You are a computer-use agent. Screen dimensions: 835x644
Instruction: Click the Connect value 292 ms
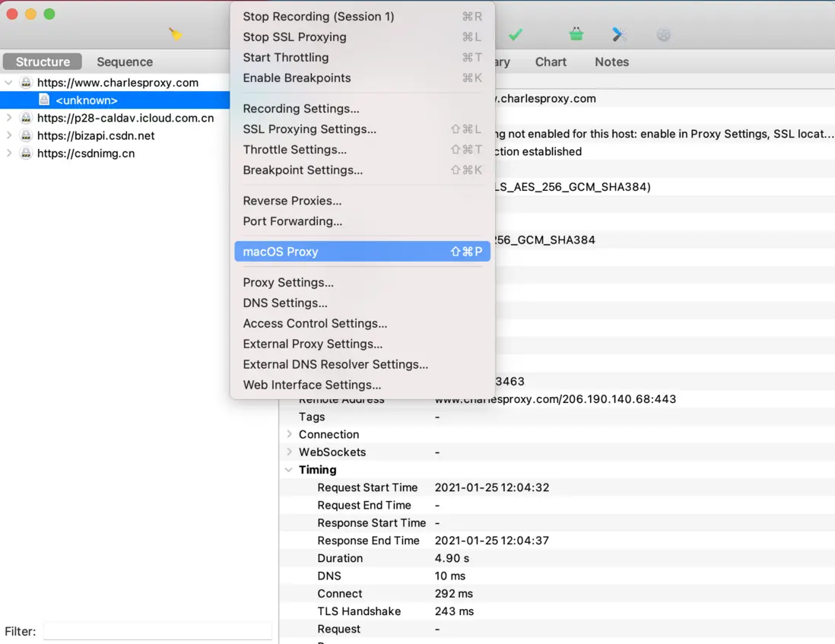[x=454, y=593]
